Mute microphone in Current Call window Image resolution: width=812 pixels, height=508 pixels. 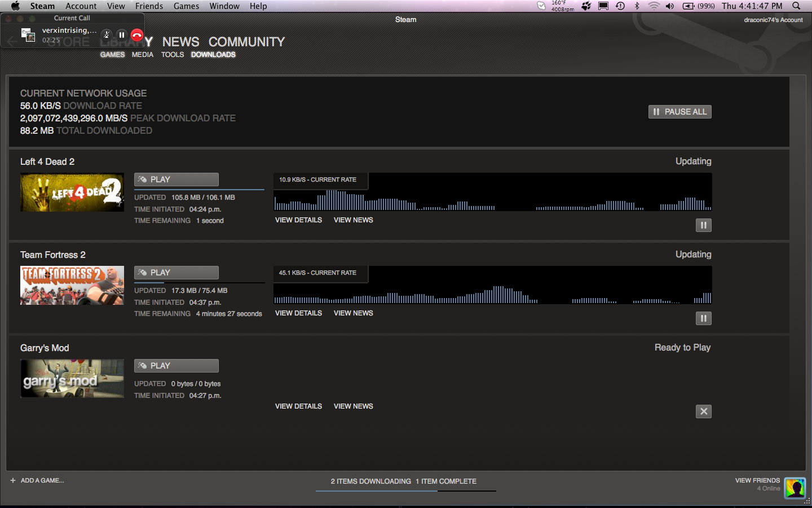pyautogui.click(x=107, y=35)
